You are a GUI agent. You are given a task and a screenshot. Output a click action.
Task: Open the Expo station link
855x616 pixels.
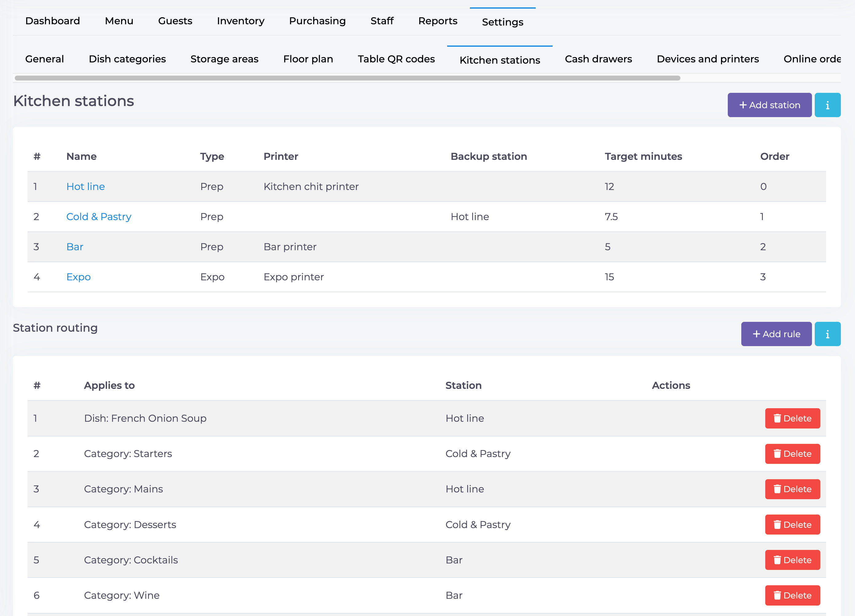78,277
